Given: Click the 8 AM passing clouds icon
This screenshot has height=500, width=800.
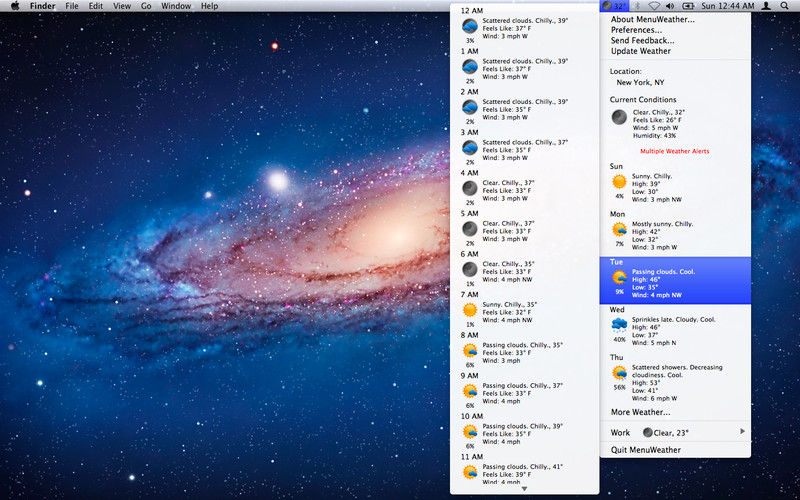Looking at the screenshot, I should click(x=470, y=351).
